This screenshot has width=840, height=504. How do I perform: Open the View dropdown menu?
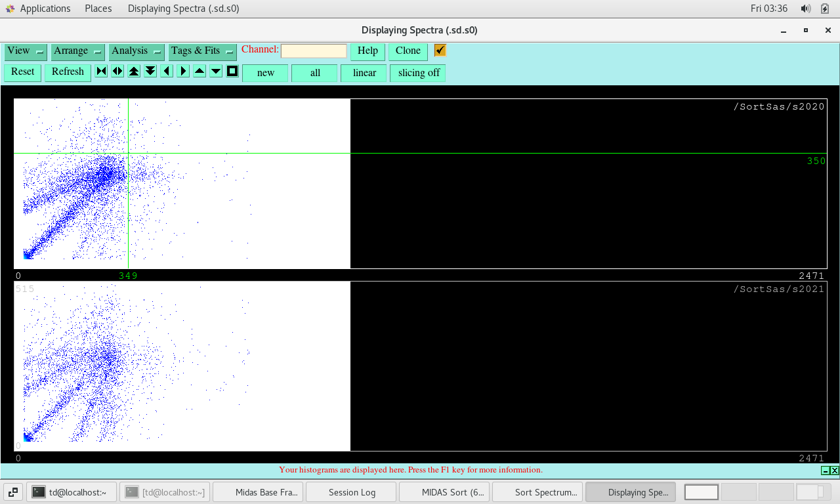pos(26,51)
